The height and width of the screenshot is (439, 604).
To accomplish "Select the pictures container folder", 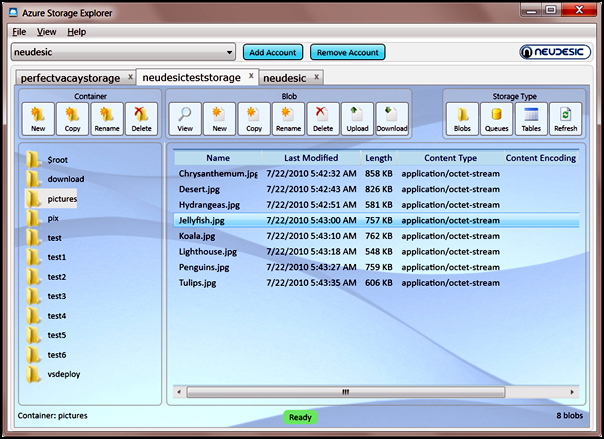I will coord(51,199).
